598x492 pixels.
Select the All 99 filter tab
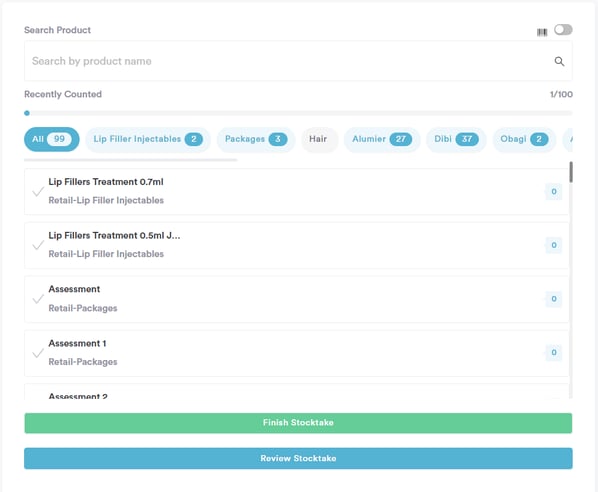(x=52, y=139)
